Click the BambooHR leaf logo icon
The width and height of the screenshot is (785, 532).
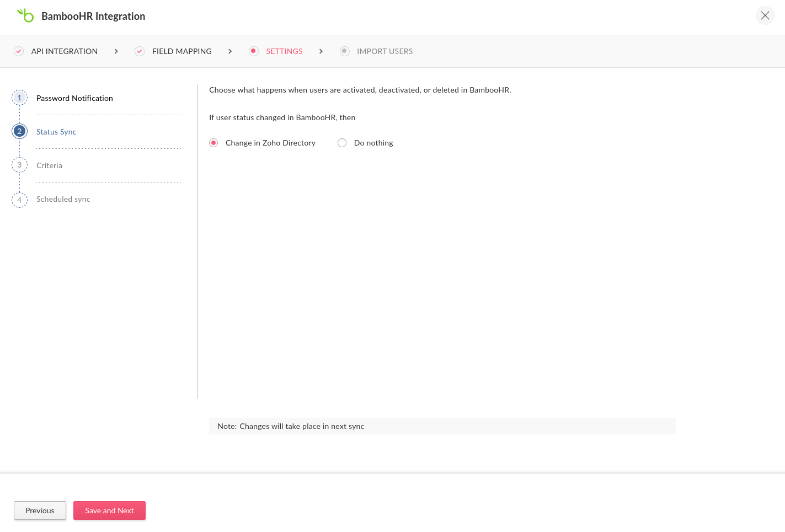tap(25, 15)
